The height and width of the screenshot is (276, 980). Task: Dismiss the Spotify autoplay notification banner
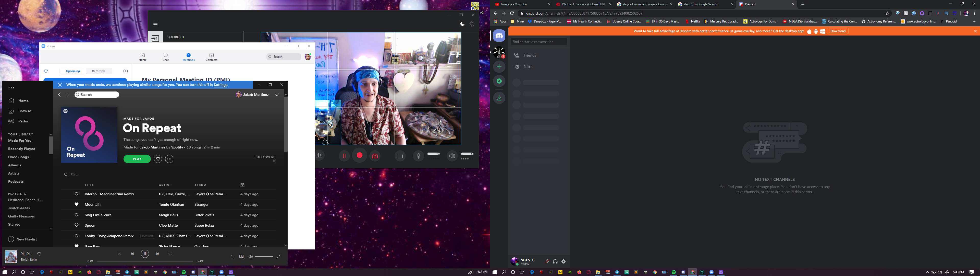[60, 85]
